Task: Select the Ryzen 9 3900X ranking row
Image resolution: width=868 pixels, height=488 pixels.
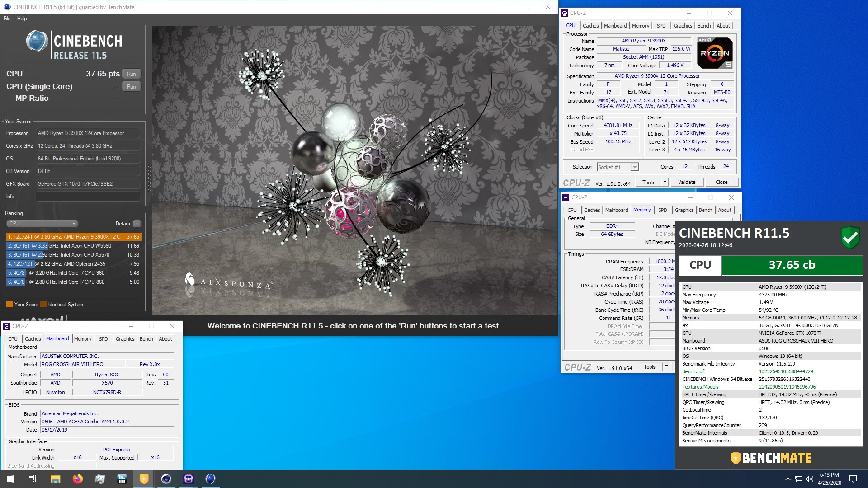Action: (x=74, y=237)
